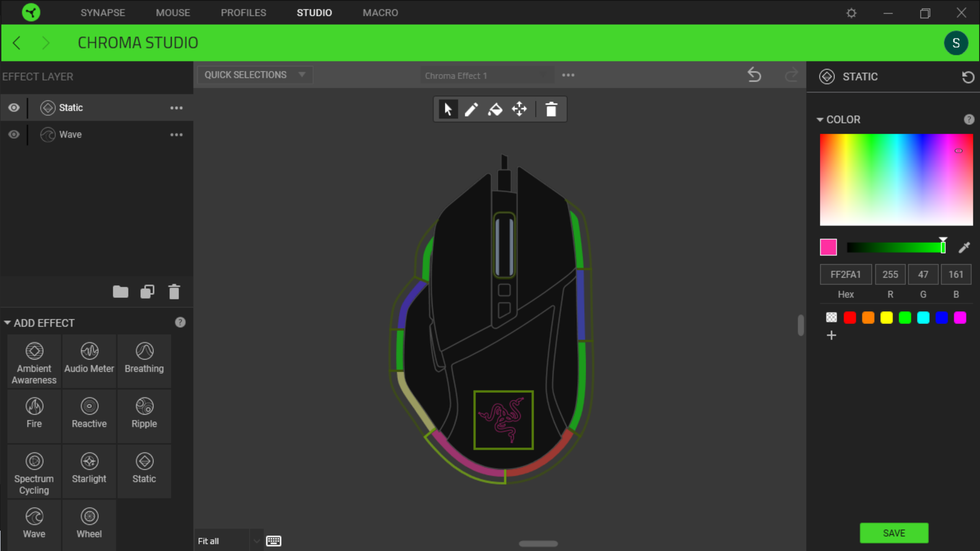Add the Fire effect
This screenshot has width=980, height=551.
[34, 413]
